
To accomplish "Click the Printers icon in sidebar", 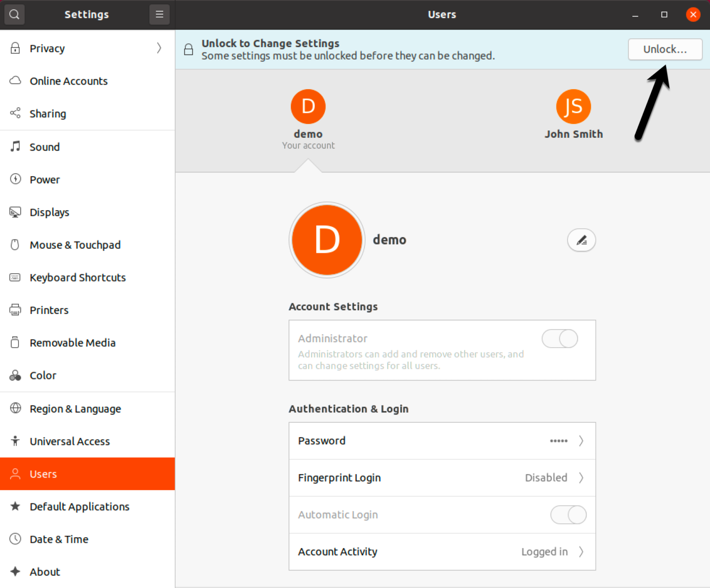I will pos(15,310).
